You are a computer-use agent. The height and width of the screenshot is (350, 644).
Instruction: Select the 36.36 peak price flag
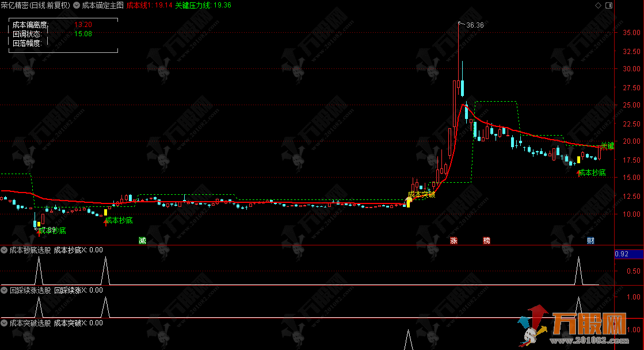[x=474, y=25]
